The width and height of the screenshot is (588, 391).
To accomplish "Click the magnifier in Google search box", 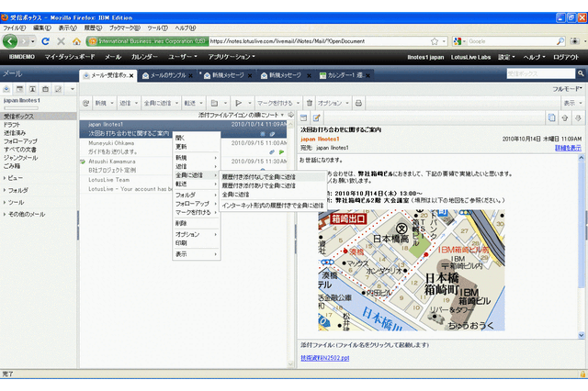I will (x=560, y=41).
